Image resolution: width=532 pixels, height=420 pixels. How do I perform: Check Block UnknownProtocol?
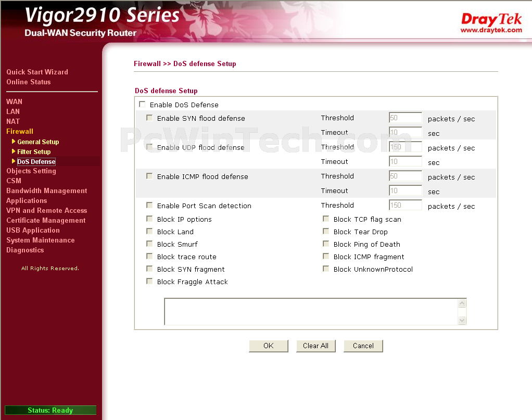point(326,269)
